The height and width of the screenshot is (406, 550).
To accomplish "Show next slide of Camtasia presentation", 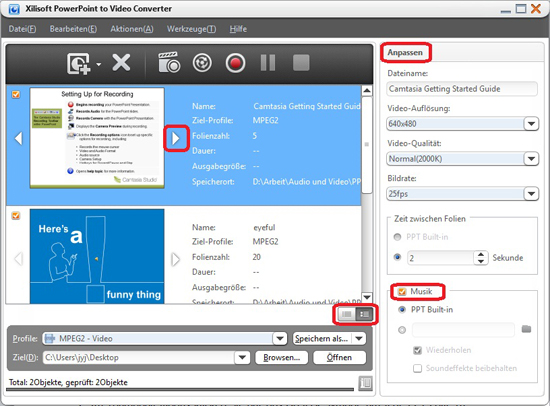I will (x=175, y=138).
